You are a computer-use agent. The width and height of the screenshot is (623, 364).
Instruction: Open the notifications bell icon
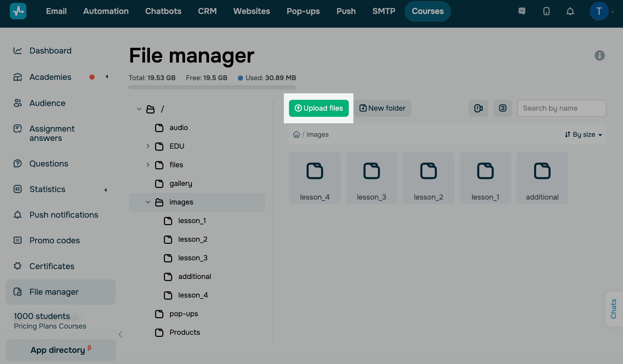pyautogui.click(x=570, y=11)
